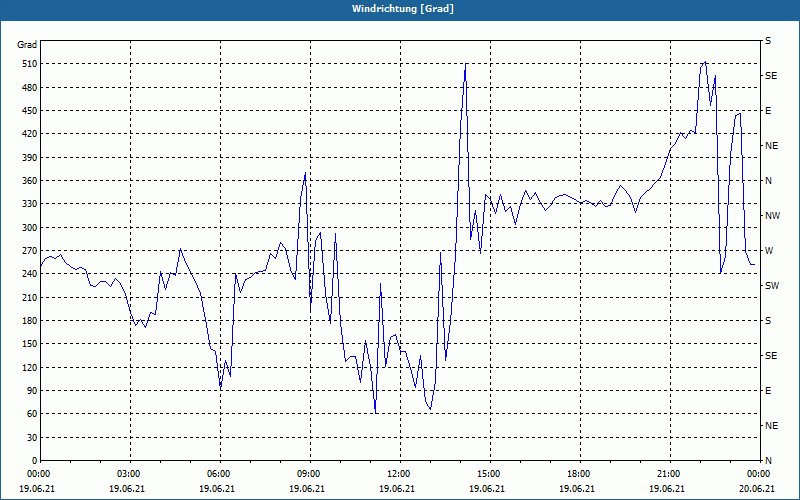Viewport: 800px width, 500px height.
Task: Click the 60 y-axis tick value
Action: pos(32,414)
